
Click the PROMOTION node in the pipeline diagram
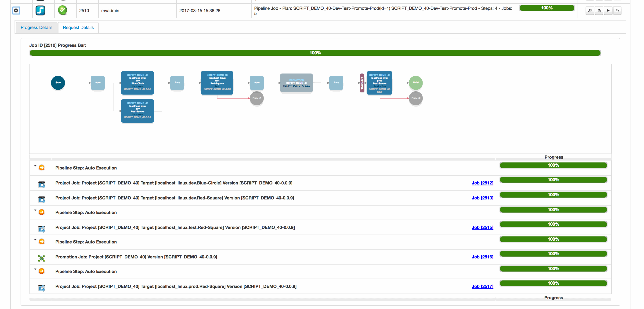[x=296, y=83]
